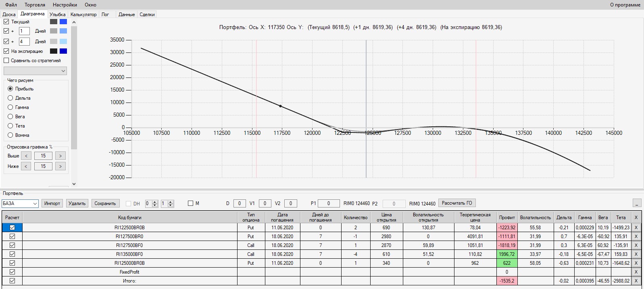Click the Профит column header
Image resolution: width=644 pixels, height=289 pixels.
[507, 218]
